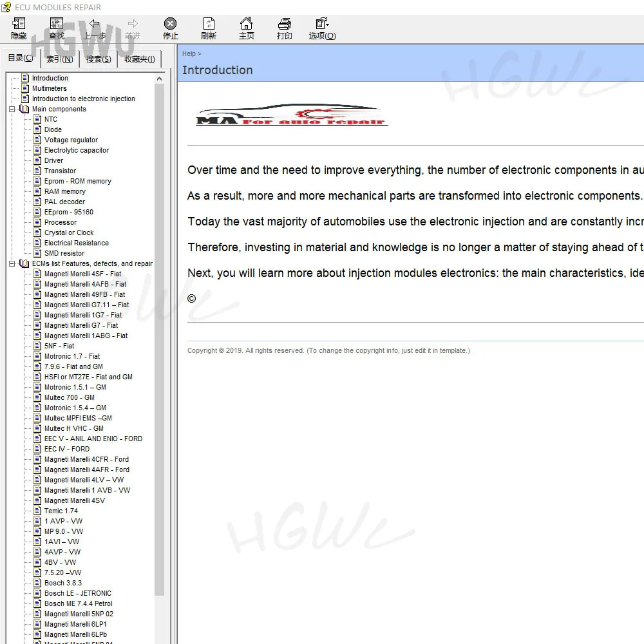This screenshot has width=644, height=644.
Task: Open Magneti Marelli 4SF - Fiat
Action: tap(82, 274)
